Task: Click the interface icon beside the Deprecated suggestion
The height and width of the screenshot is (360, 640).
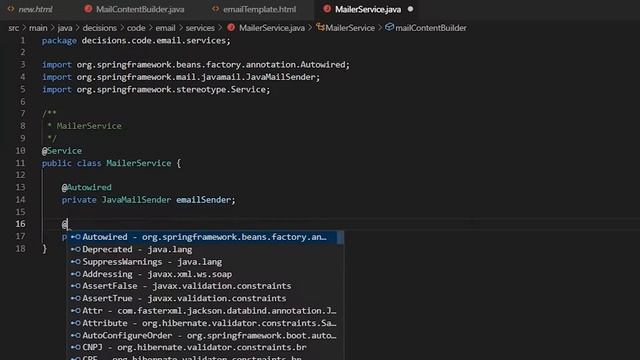Action: click(76, 249)
